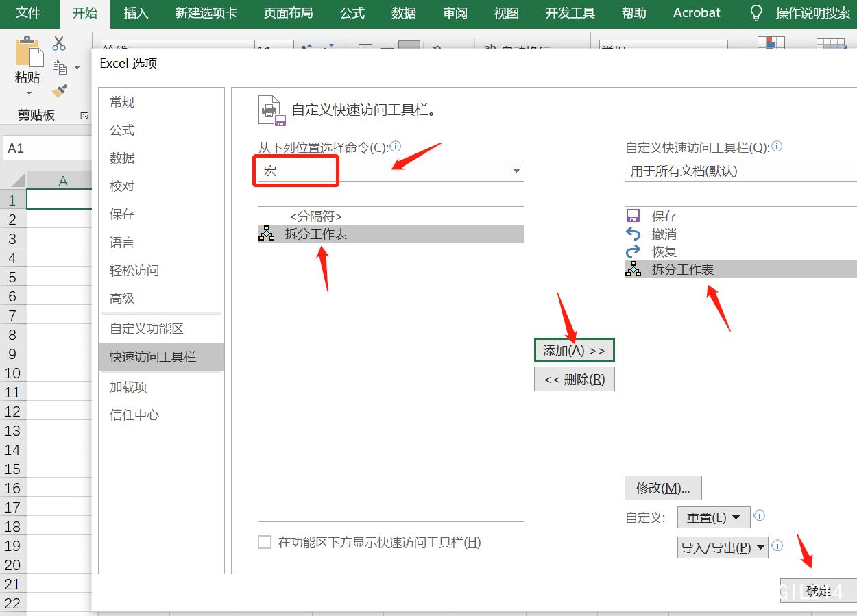Click the select-all corner of the worksheet
The width and height of the screenshot is (857, 616).
[13, 180]
